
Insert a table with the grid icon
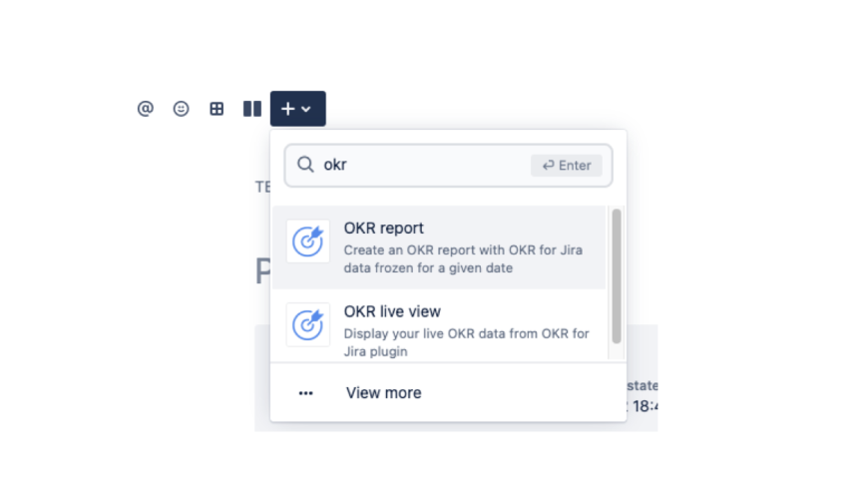click(217, 109)
